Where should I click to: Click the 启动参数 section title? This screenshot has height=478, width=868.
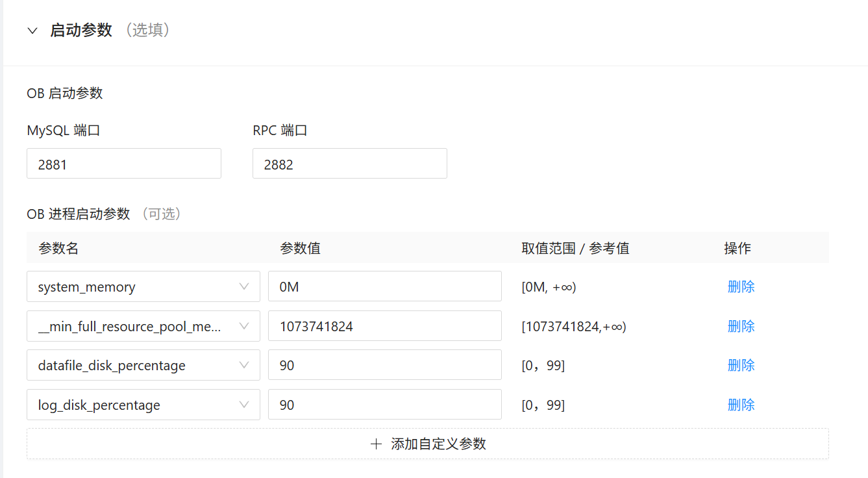[x=81, y=31]
